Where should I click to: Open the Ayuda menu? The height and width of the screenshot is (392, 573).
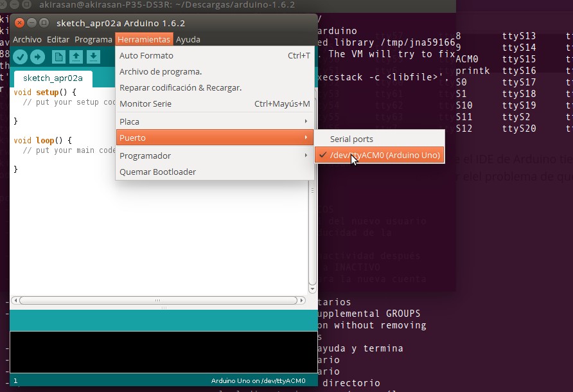188,39
